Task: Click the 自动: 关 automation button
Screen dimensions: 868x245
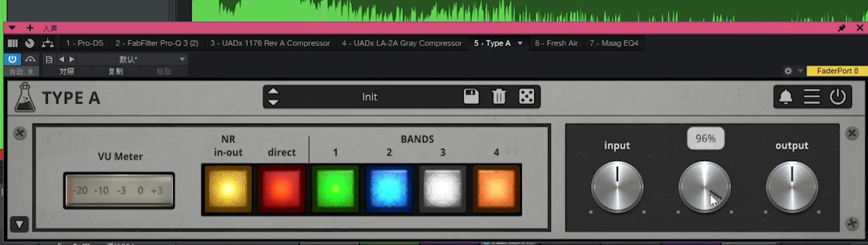Action: pyautogui.click(x=21, y=72)
